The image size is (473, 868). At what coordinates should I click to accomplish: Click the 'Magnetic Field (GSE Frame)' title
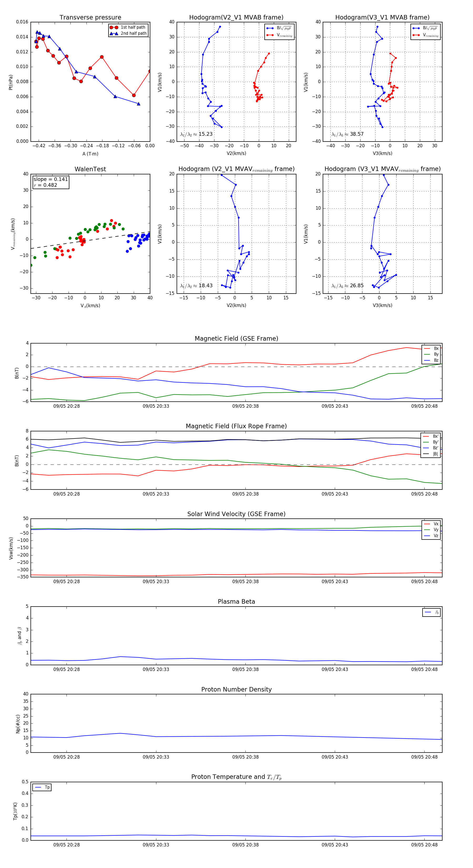click(236, 339)
